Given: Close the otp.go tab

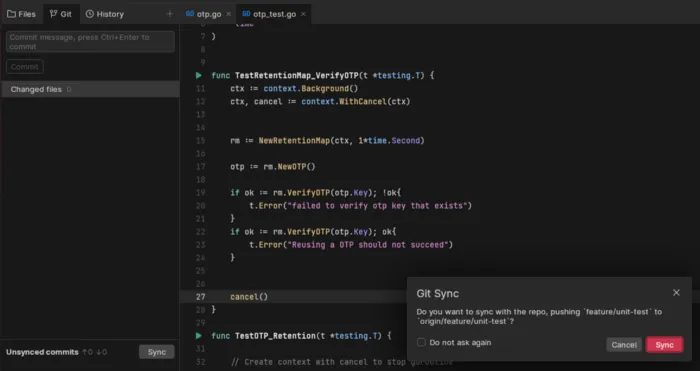Looking at the screenshot, I should [x=229, y=14].
